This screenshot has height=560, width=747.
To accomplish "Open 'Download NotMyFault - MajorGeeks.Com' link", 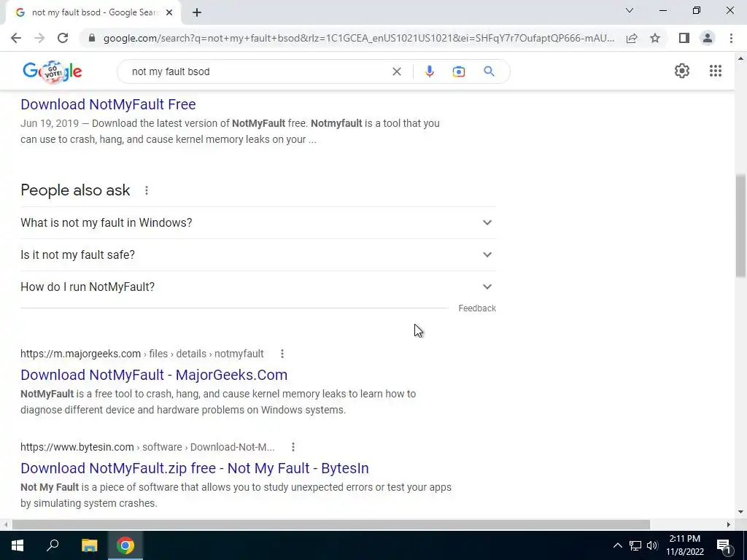I will click(154, 375).
